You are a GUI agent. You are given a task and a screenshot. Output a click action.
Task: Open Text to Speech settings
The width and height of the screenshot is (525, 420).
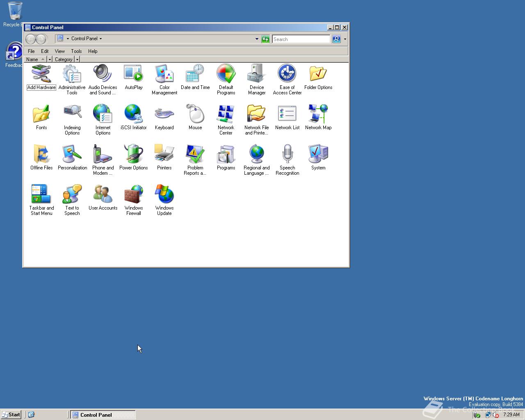tap(72, 200)
